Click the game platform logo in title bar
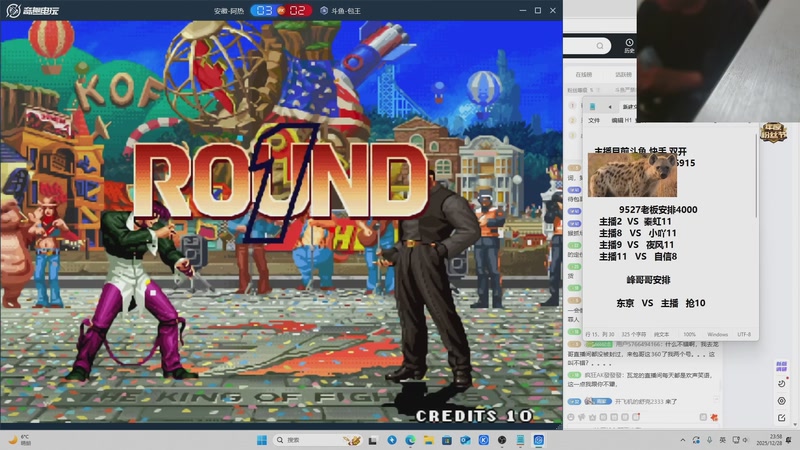The width and height of the screenshot is (800, 450). pyautogui.click(x=33, y=10)
